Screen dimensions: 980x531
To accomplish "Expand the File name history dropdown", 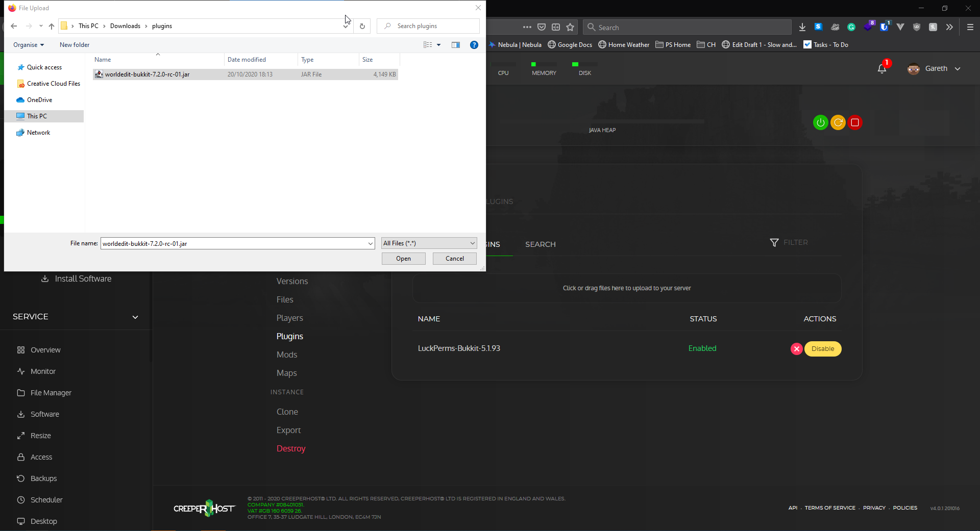I will click(x=371, y=244).
